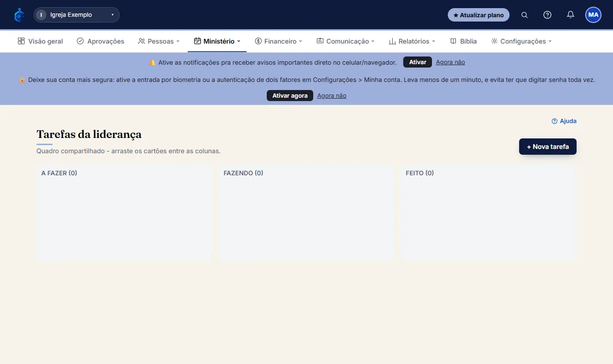Open the MA user avatar menu
The height and width of the screenshot is (364, 613).
[593, 15]
